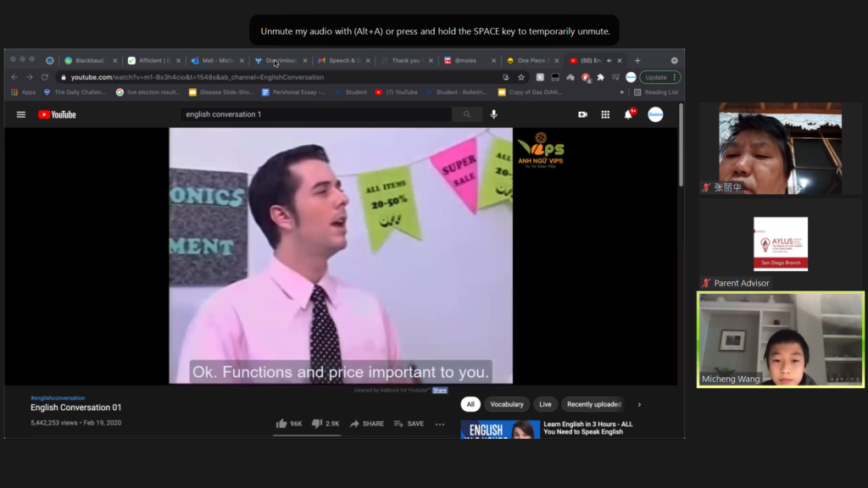This screenshot has width=868, height=488.
Task: Open the Chrome tab search dropdown arrow
Action: (674, 60)
